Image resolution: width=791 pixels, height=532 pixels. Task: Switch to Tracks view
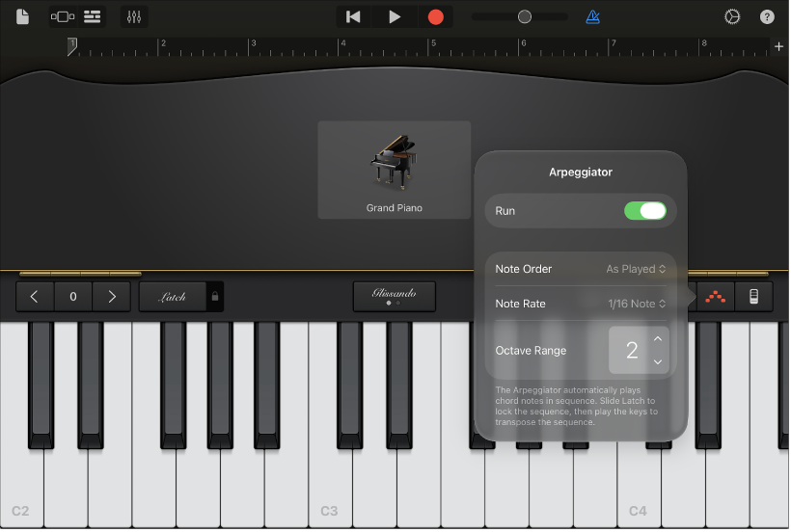(92, 16)
